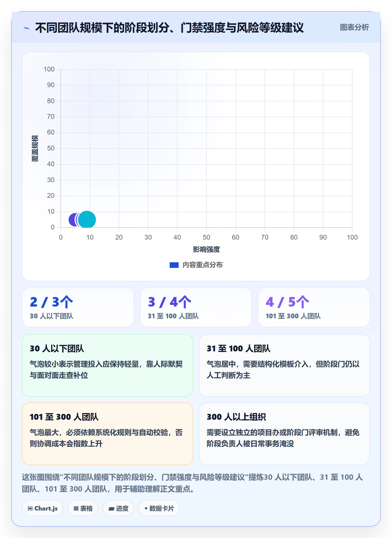Select the 表格 tag chip
Image resolution: width=392 pixels, height=538 pixels.
point(83,508)
